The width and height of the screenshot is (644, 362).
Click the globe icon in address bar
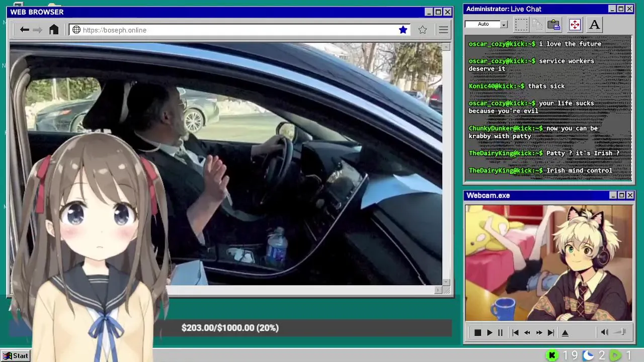coord(76,30)
